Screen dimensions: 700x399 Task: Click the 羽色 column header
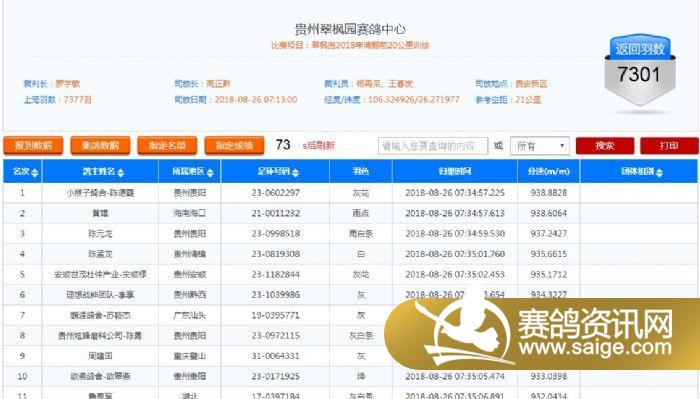361,171
